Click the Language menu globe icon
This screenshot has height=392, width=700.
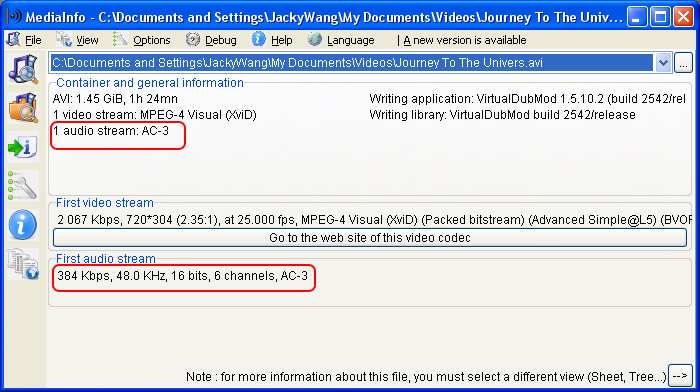(314, 39)
